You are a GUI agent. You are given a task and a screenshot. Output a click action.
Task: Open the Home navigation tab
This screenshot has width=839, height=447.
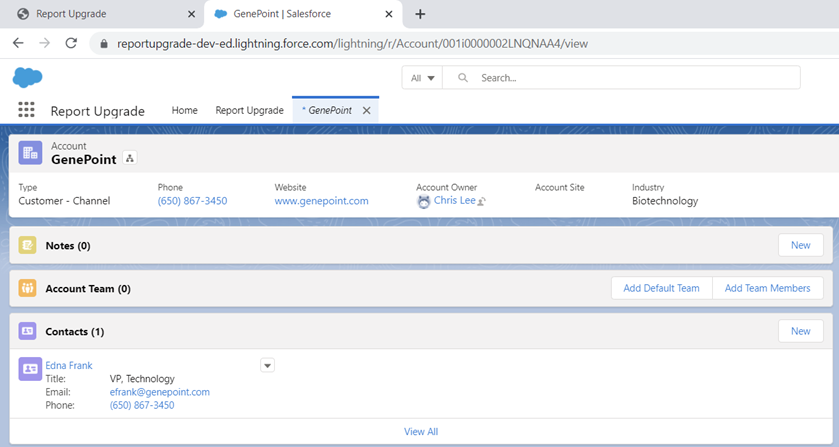[185, 110]
